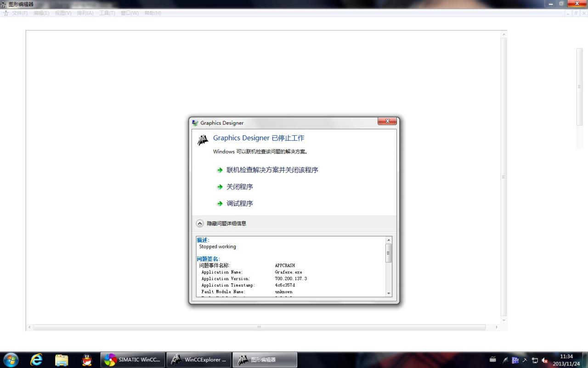Minimize the 图形编辑器 main window

(x=551, y=4)
